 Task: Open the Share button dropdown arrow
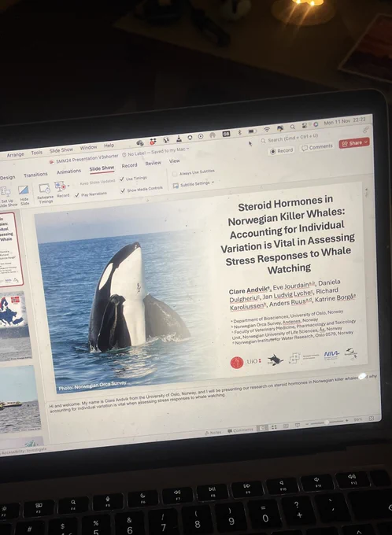tap(366, 142)
